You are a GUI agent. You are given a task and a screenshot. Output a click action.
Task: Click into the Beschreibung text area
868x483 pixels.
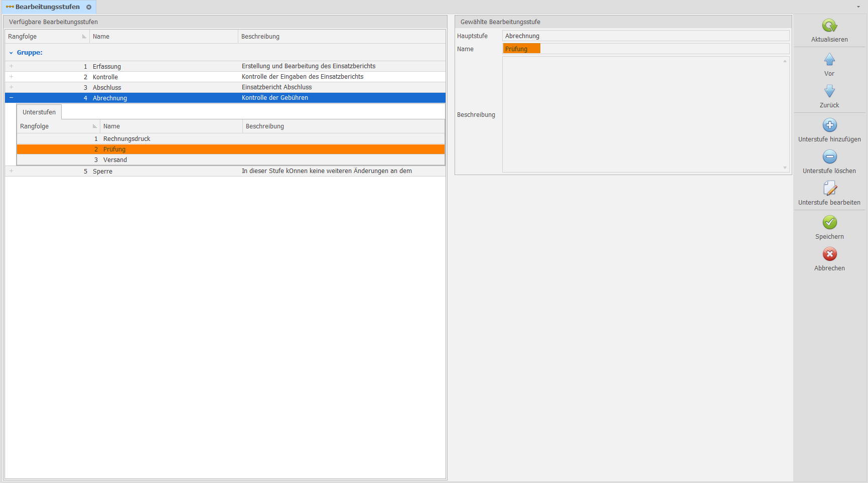[x=645, y=114]
